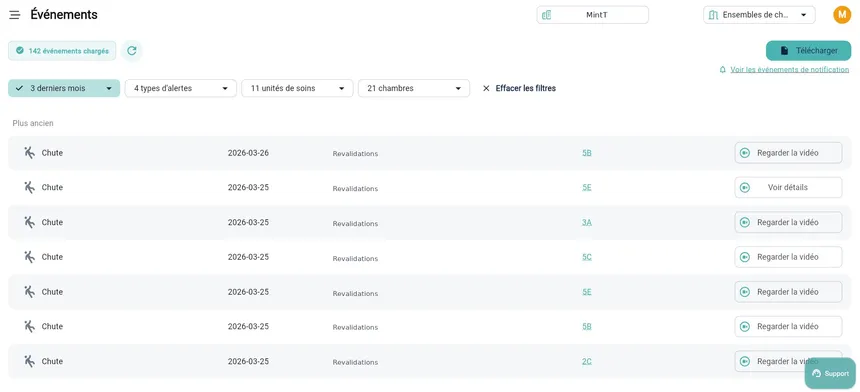Expand the 11 unités de soins filter
The image size is (860, 392).
pos(297,88)
